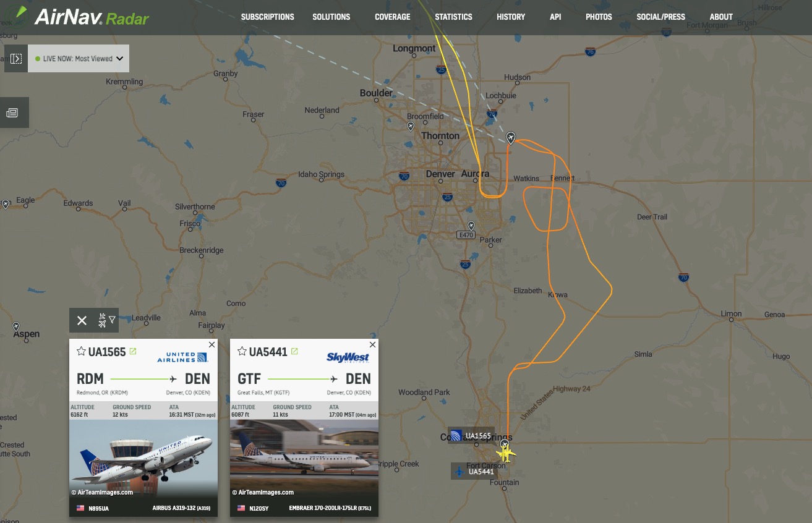Favorite flight UA5441 with star
This screenshot has width=812, height=523.
pyautogui.click(x=242, y=352)
